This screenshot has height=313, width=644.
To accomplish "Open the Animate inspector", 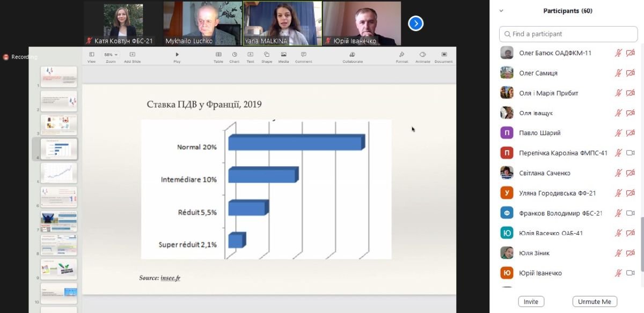I will (x=423, y=57).
